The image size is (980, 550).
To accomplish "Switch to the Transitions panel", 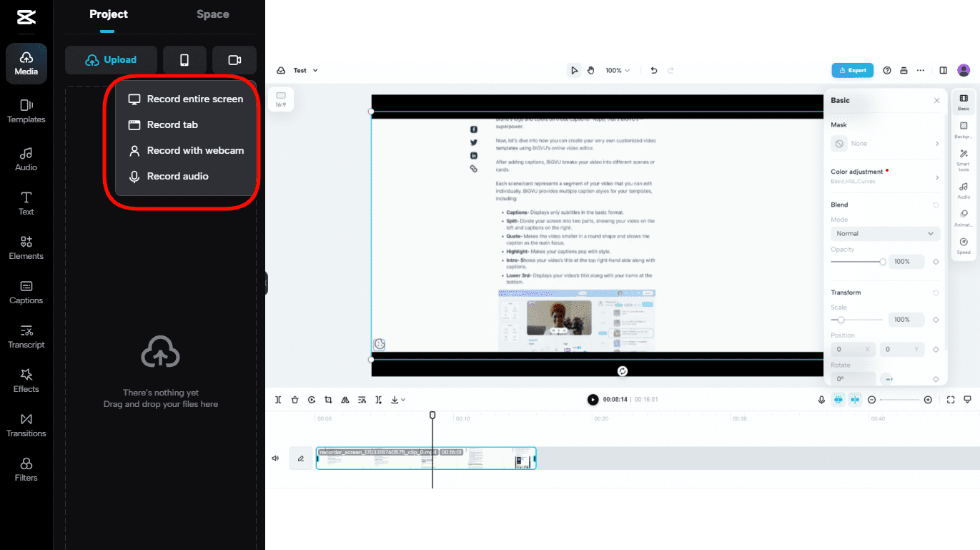I will tap(26, 423).
